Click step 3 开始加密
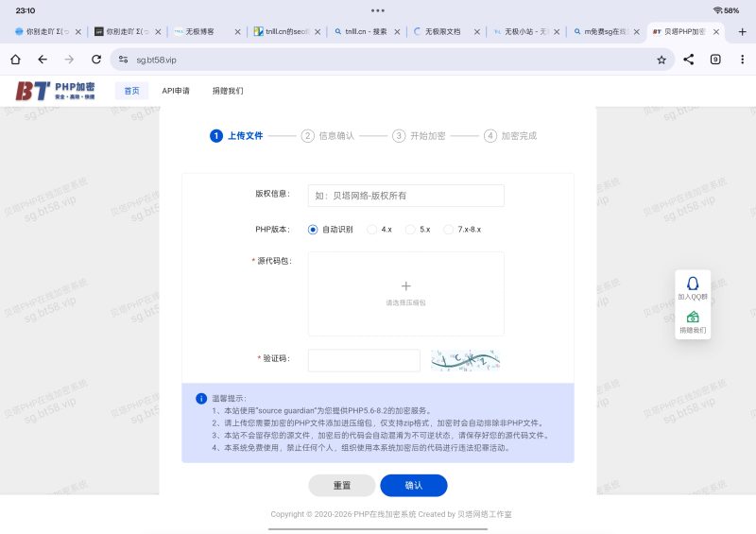Screen dimensions: 756x534 (x=419, y=135)
